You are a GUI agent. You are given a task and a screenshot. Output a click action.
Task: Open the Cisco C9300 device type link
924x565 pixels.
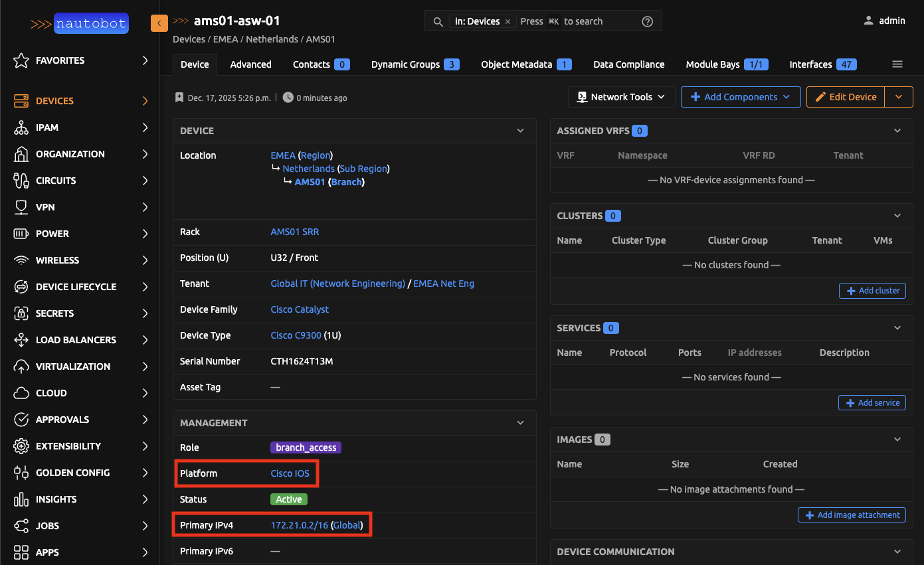click(x=296, y=335)
